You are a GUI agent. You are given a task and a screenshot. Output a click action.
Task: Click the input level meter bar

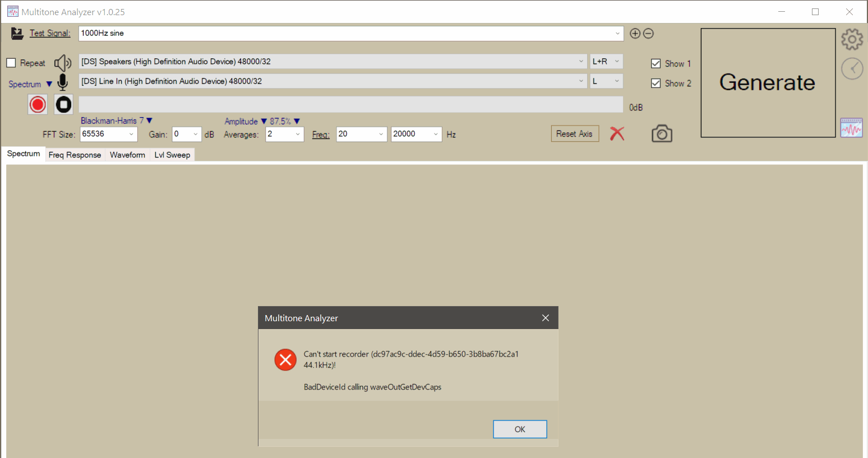[351, 104]
